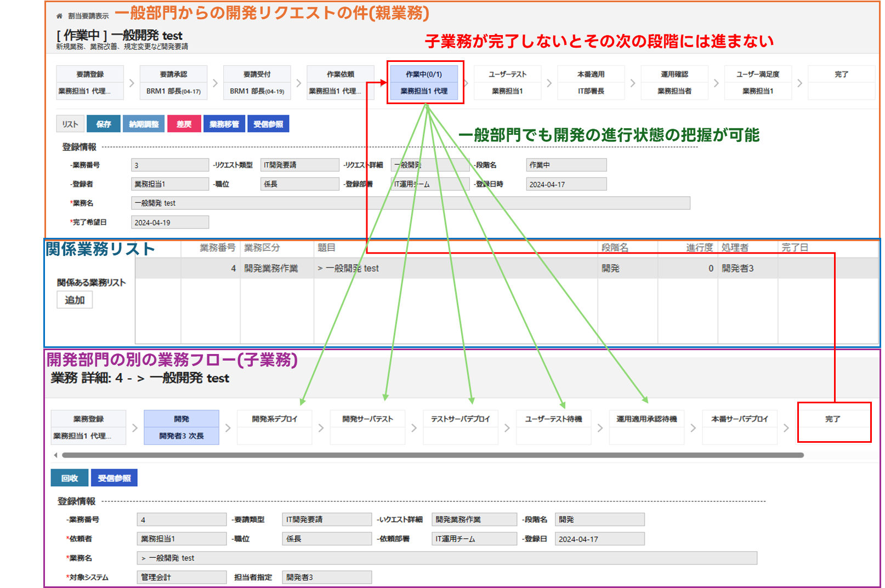Click the 納期調整 button
The width and height of the screenshot is (885, 588).
pyautogui.click(x=144, y=124)
